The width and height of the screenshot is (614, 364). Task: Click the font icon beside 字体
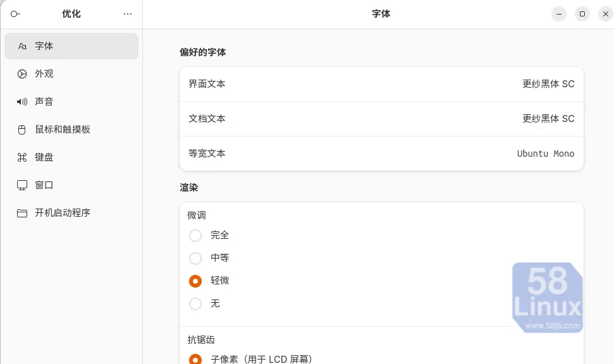(22, 46)
